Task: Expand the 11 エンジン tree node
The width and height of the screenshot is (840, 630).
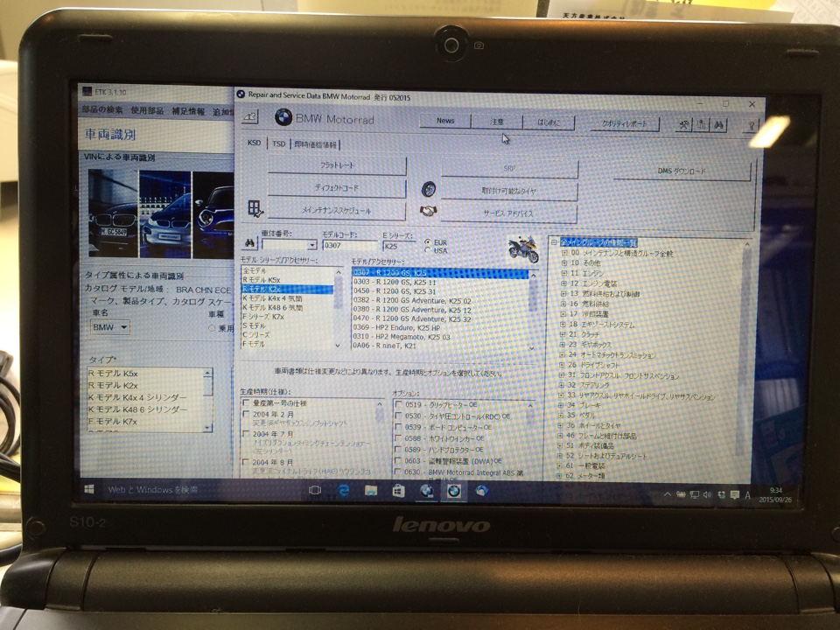Action: pos(563,273)
